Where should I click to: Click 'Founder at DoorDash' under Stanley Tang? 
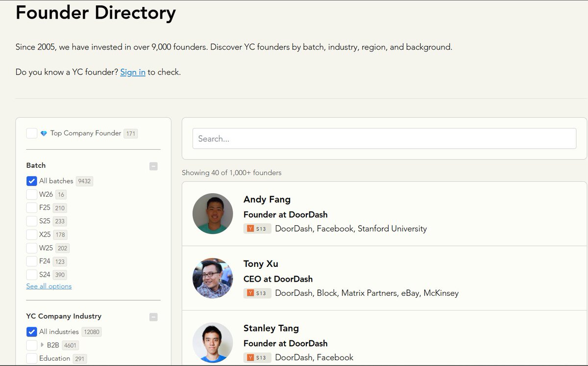click(286, 343)
